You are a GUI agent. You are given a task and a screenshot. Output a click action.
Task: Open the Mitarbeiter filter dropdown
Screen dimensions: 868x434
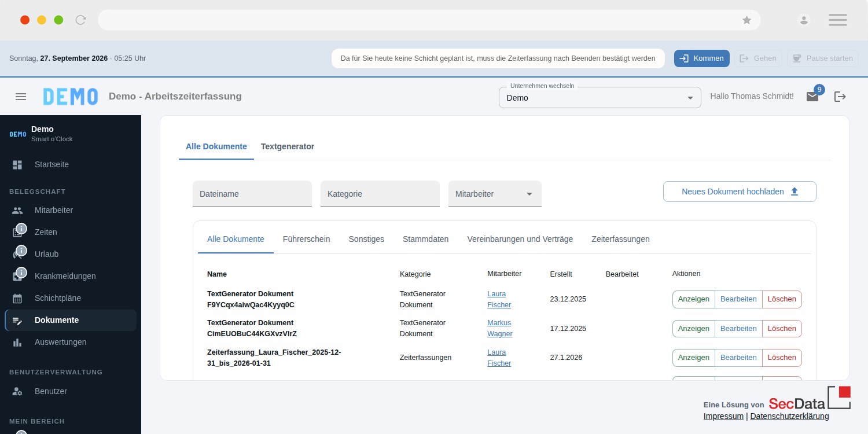pos(495,194)
